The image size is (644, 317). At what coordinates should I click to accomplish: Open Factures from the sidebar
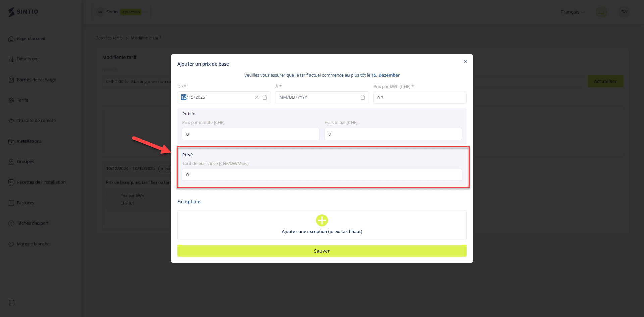pos(25,203)
